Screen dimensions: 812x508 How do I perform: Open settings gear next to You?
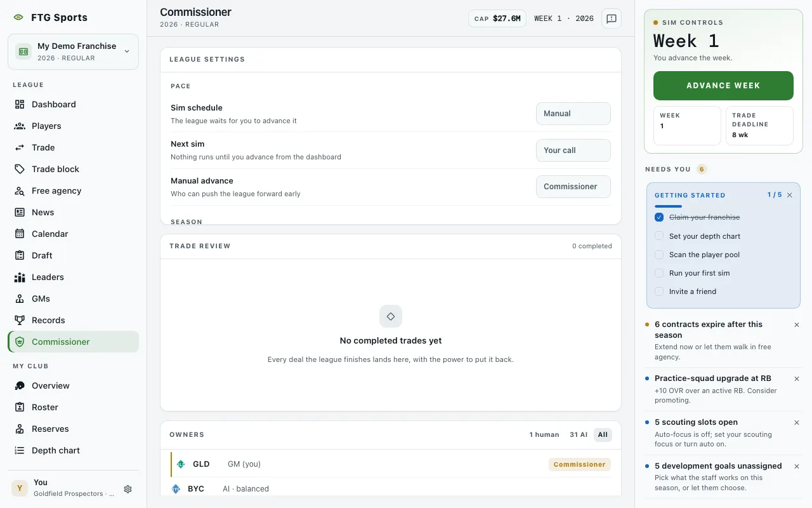pyautogui.click(x=128, y=489)
